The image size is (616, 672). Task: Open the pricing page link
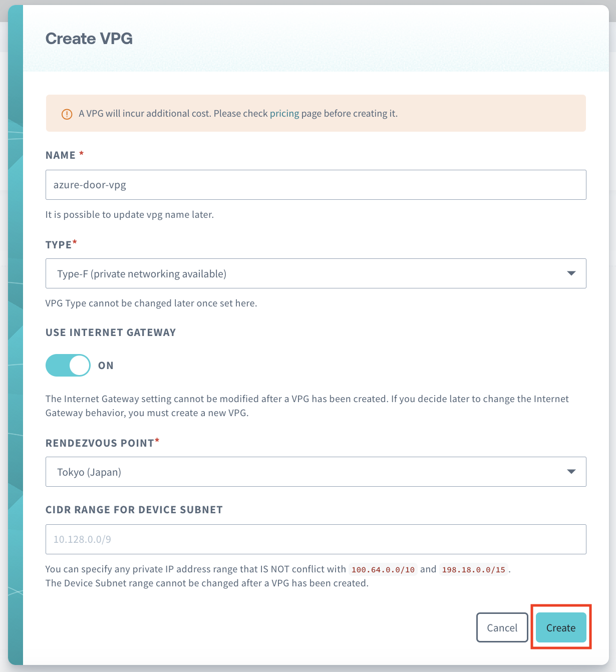(283, 114)
